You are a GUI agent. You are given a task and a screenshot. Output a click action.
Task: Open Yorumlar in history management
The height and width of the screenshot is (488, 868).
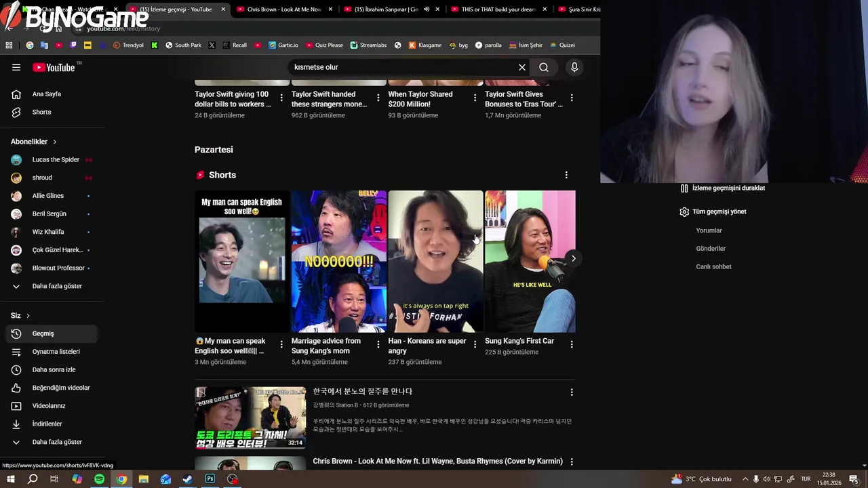(x=709, y=230)
